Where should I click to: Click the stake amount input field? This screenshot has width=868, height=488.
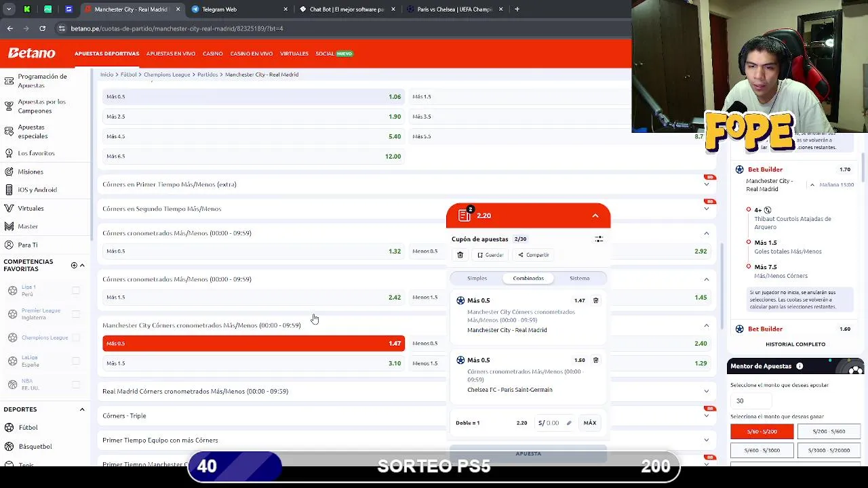pyautogui.click(x=555, y=423)
